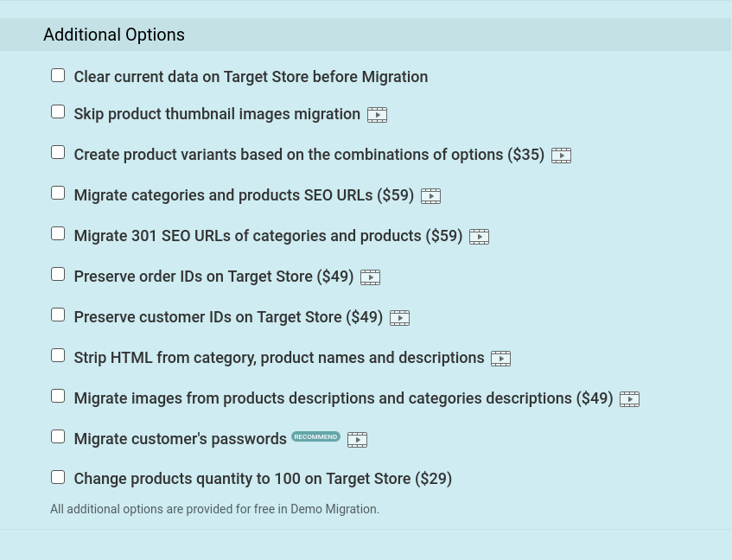Image resolution: width=732 pixels, height=560 pixels.
Task: Click the Recommend badge next to passwords
Action: pos(316,436)
